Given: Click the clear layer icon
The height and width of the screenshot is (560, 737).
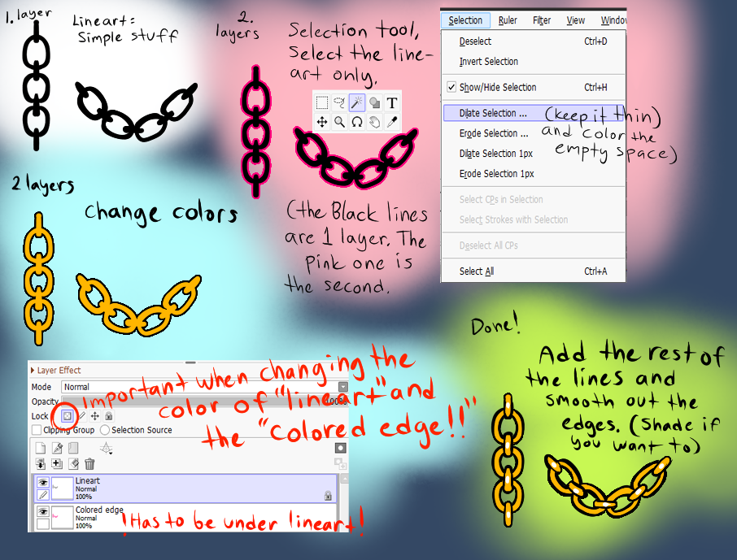Looking at the screenshot, I should (73, 464).
